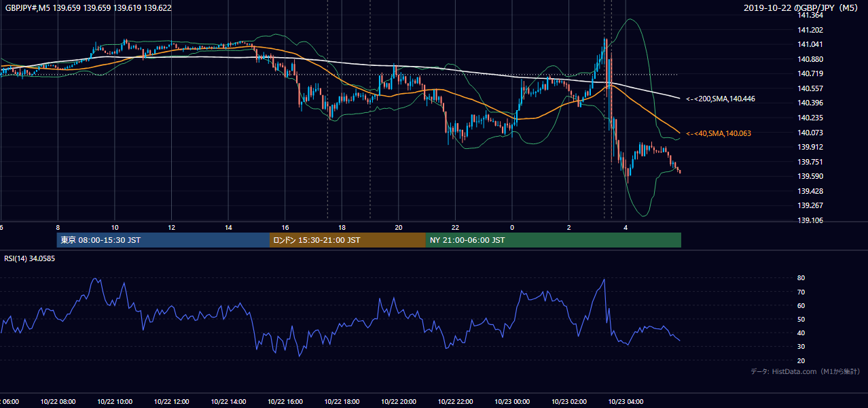Click the 139.590 price axis label

coord(810,176)
